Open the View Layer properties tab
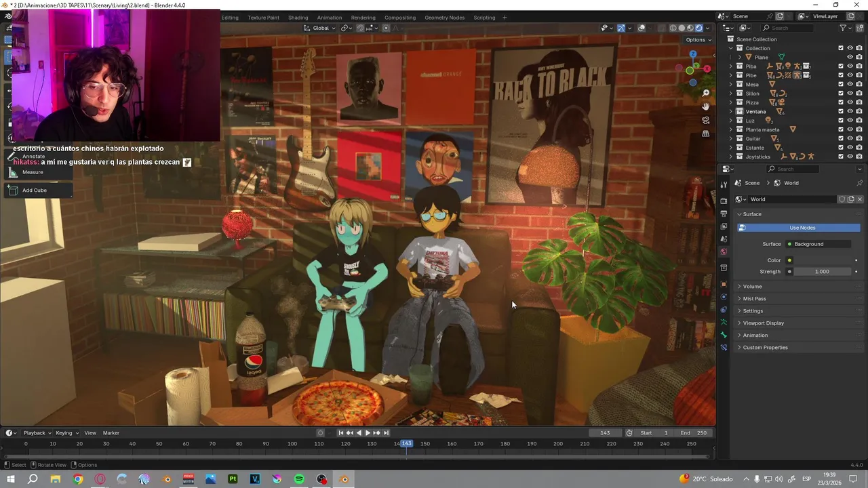Viewport: 868px width, 488px height. click(x=724, y=226)
